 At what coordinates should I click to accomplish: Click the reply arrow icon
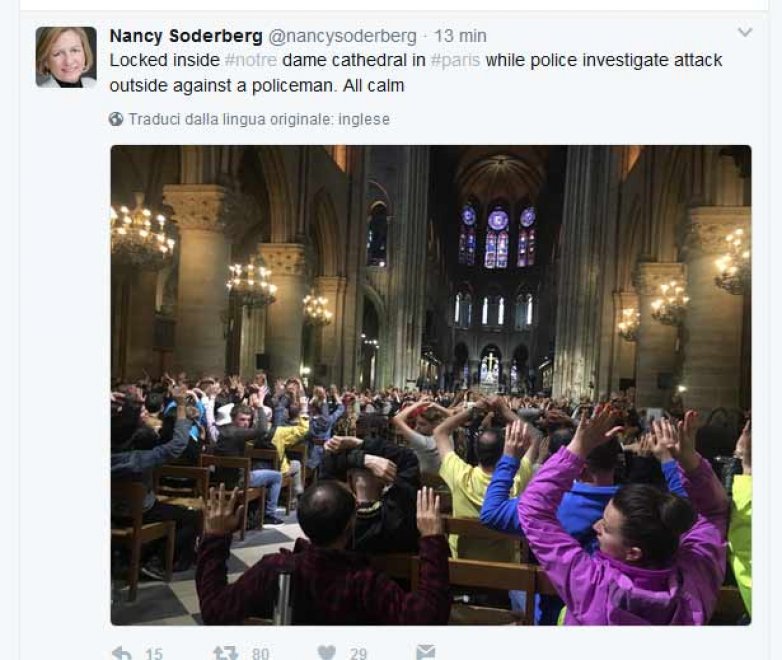coord(122,653)
